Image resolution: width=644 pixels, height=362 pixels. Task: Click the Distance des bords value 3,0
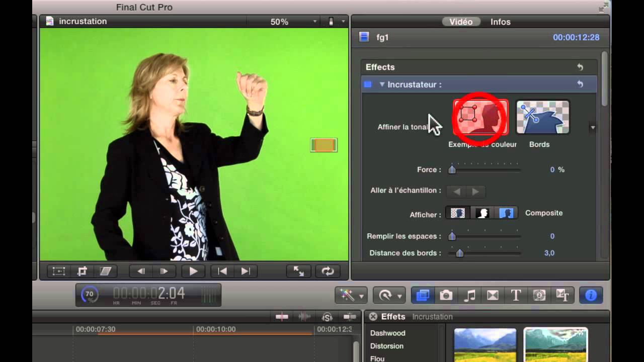point(549,253)
